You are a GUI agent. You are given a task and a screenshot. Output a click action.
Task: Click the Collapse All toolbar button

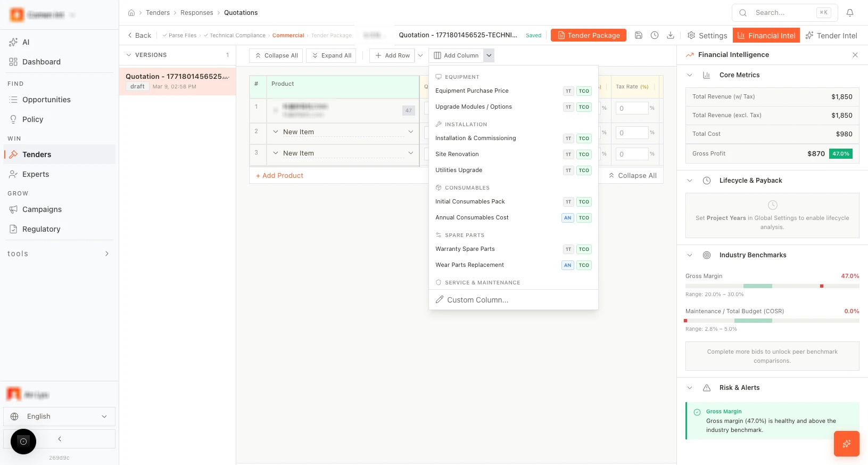coord(276,55)
